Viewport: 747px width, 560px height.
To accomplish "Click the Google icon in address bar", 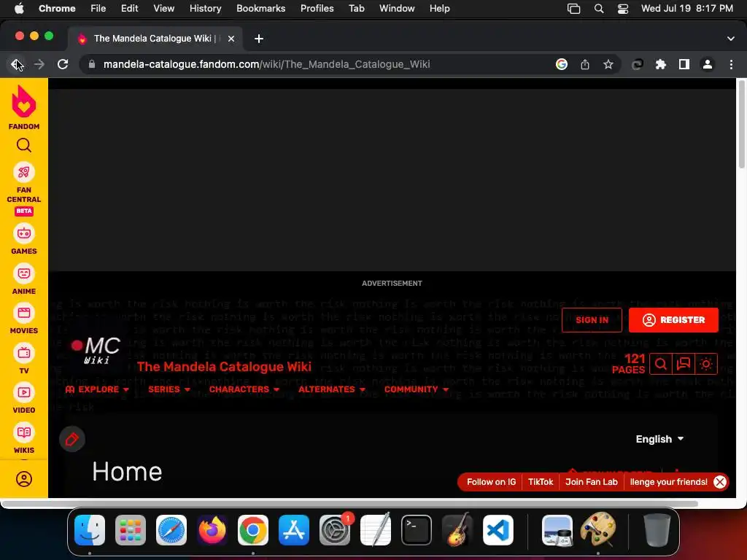I will tap(562, 64).
